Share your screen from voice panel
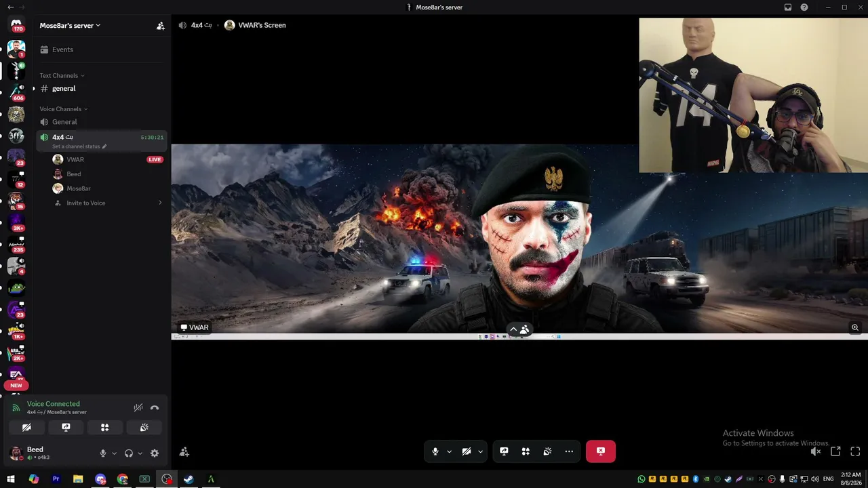 coord(66,428)
